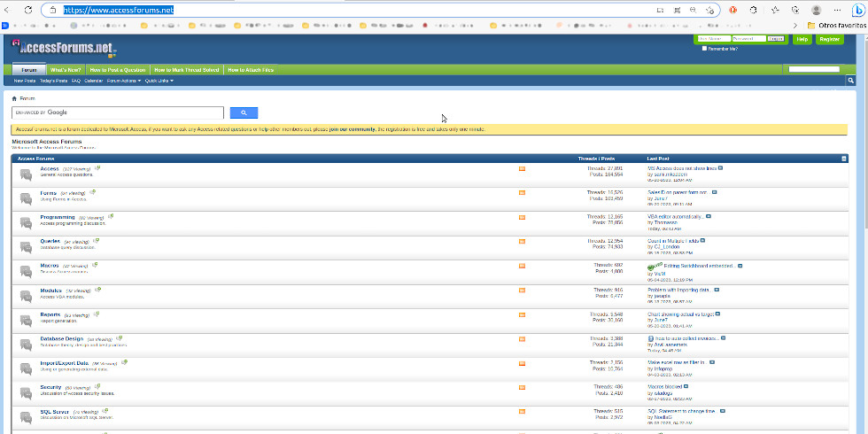Click the green Register button
The image size is (868, 434).
pos(830,39)
